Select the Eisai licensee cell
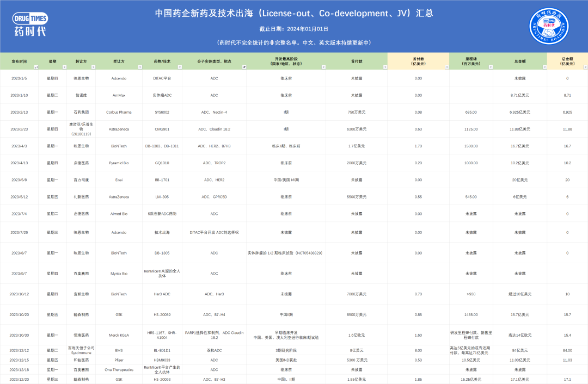Viewport: 588px width, 384px height. pyautogui.click(x=119, y=180)
